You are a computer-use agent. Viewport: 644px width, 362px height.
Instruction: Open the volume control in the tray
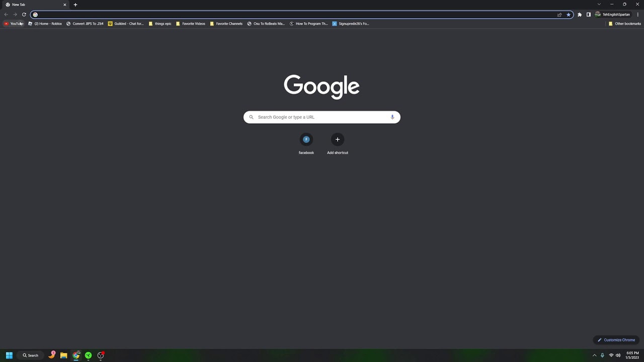(618, 355)
